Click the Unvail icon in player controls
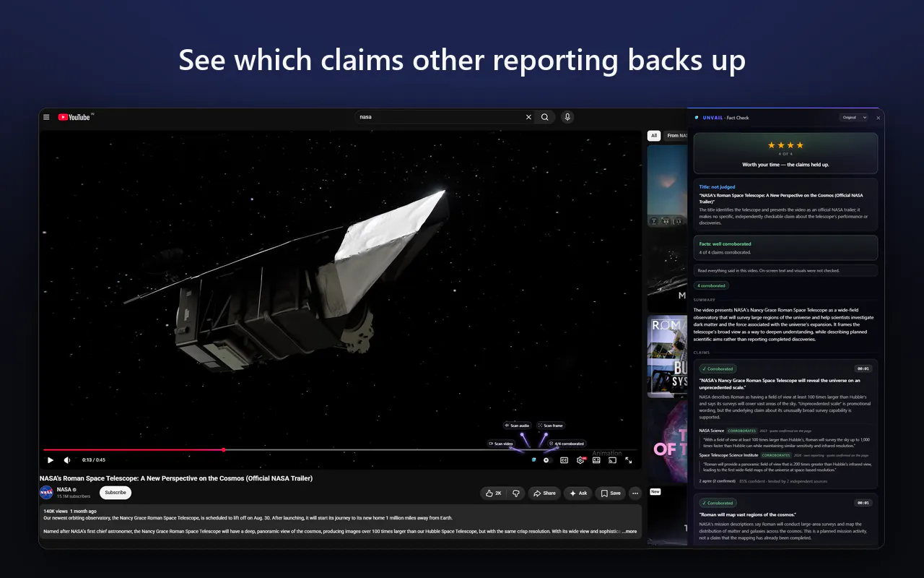Image resolution: width=924 pixels, height=578 pixels. [533, 460]
